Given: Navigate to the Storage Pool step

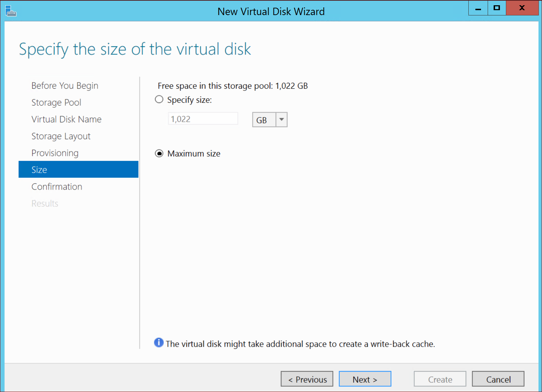Looking at the screenshot, I should [56, 102].
